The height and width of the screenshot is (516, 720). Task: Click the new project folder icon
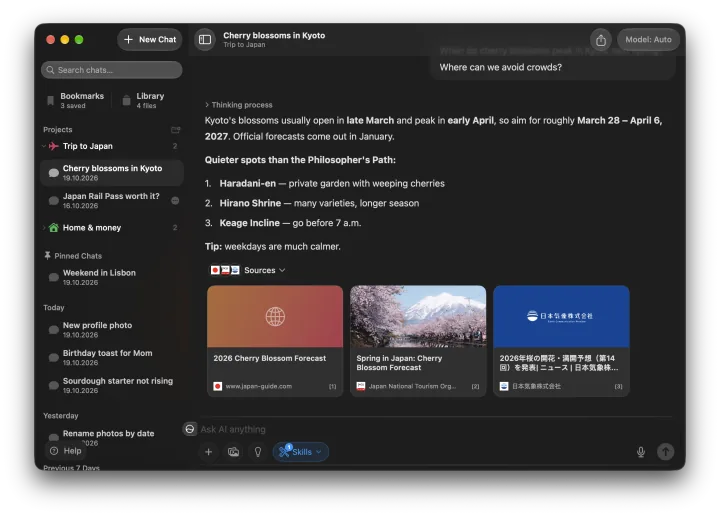tap(175, 130)
